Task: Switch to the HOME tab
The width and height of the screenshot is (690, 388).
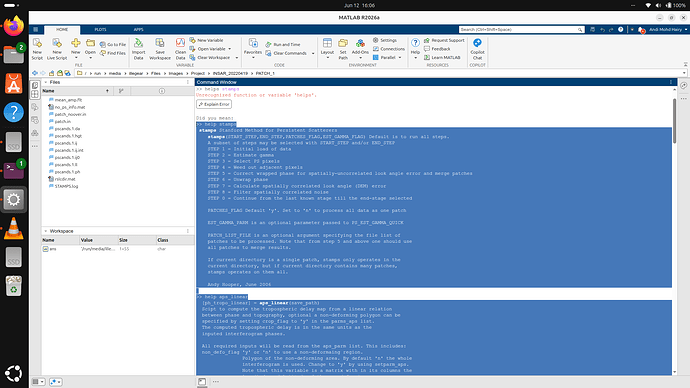Action: (62, 29)
